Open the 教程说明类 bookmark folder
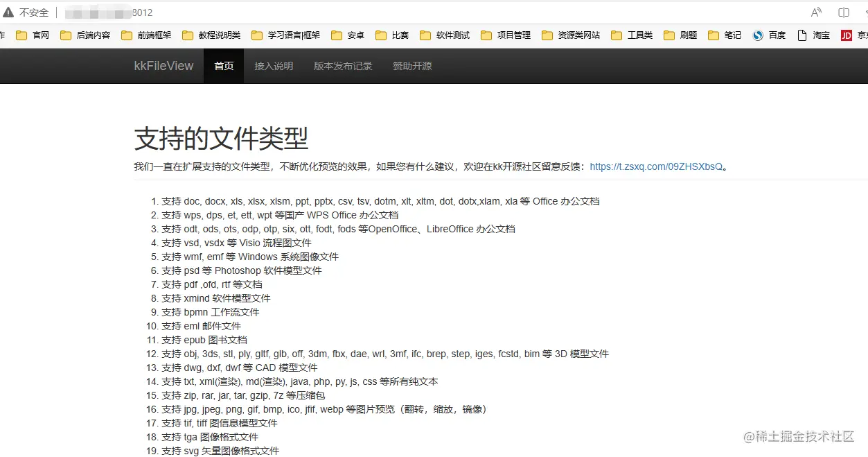The image size is (868, 457). [211, 35]
